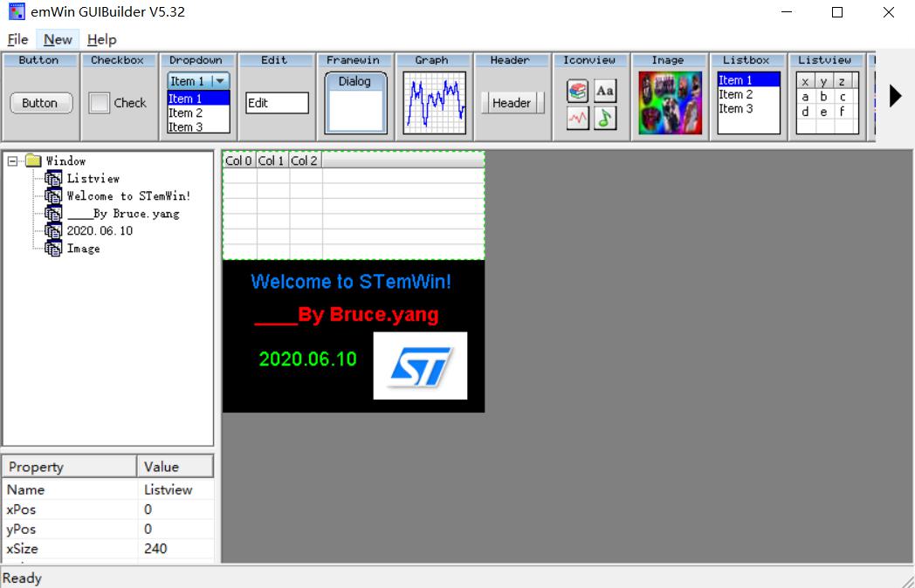Click the tree icon beside 2020.06.10
The image size is (915, 588).
point(53,230)
